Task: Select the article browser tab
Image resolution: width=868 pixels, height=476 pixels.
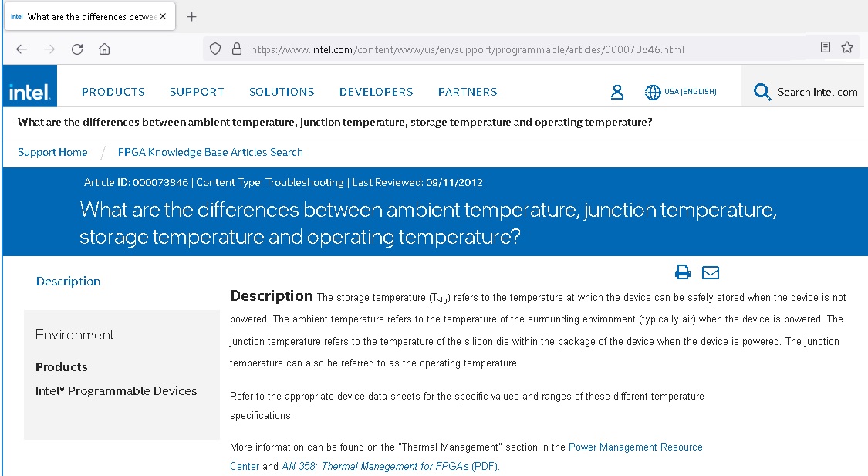Action: (x=90, y=17)
